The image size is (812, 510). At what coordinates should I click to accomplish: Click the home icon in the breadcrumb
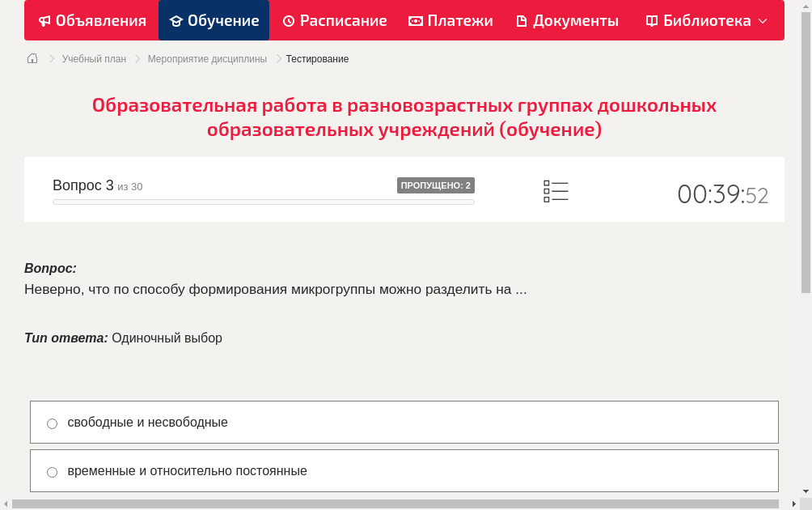(x=32, y=58)
